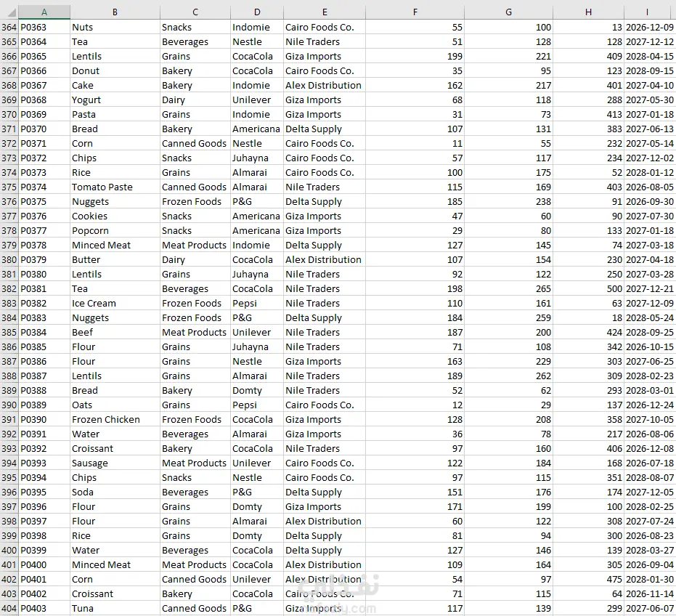Click Alex Distribution in Cake row
This screenshot has width=676, height=616.
(324, 86)
